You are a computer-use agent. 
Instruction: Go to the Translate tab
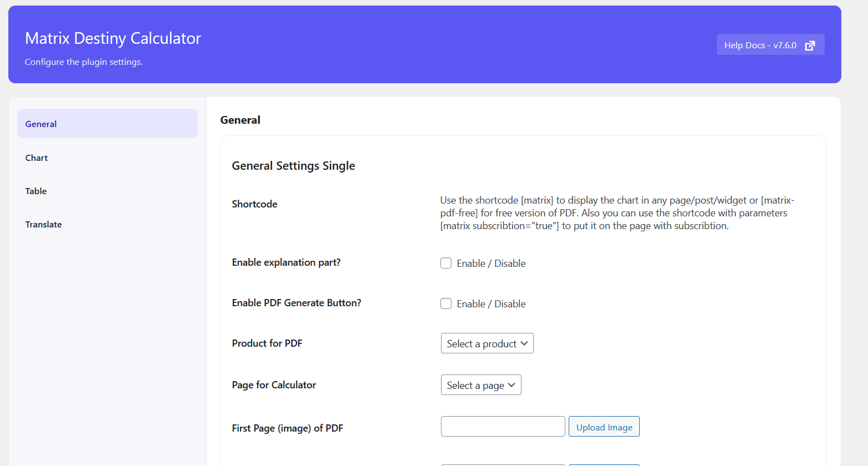pyautogui.click(x=43, y=225)
